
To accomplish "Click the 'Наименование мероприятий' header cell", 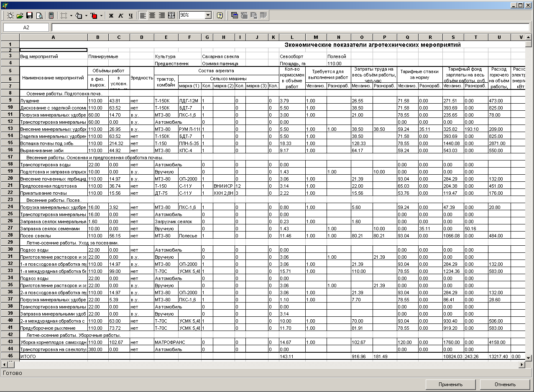I will point(53,78).
